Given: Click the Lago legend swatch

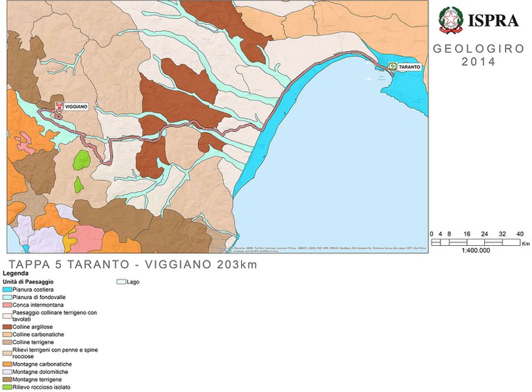Looking at the screenshot, I should tap(120, 282).
